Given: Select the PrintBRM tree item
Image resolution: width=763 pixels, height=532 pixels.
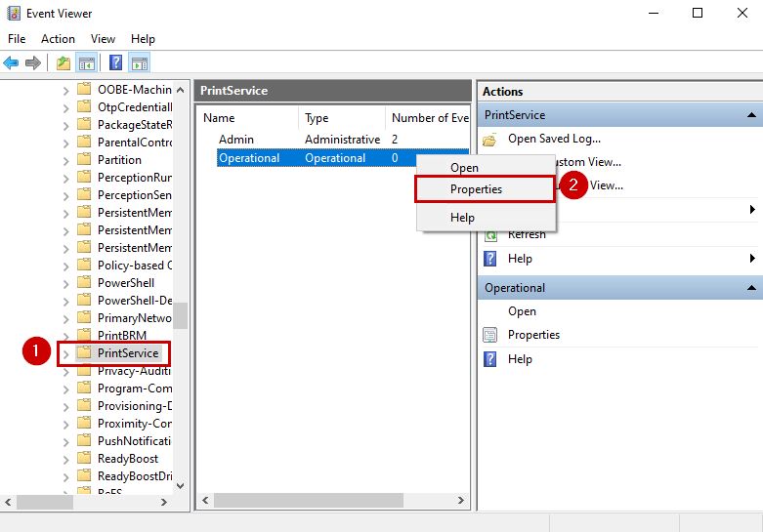Looking at the screenshot, I should pos(122,336).
